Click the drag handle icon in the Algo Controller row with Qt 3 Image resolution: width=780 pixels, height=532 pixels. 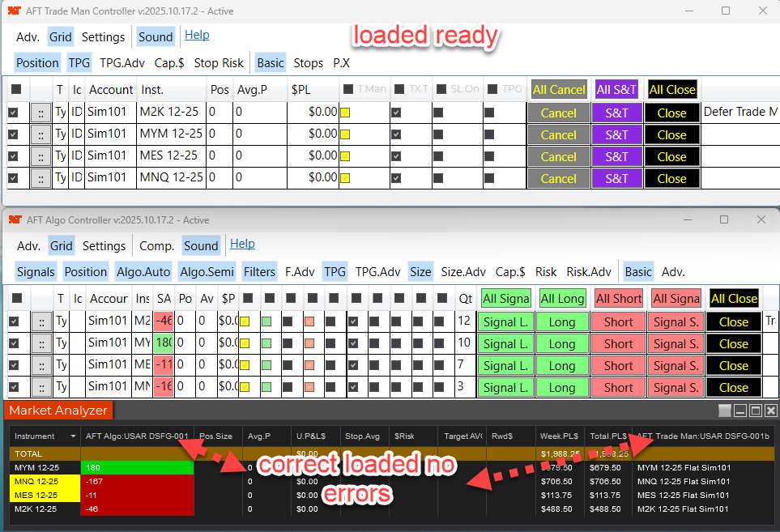click(x=41, y=387)
